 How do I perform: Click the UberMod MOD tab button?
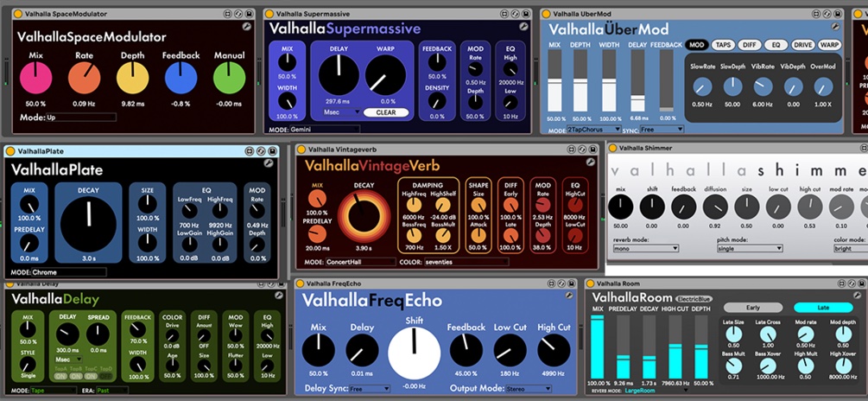coord(696,45)
